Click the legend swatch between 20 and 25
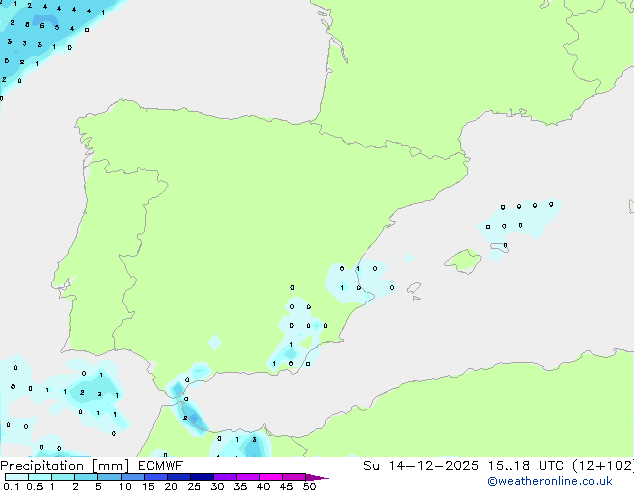This screenshot has width=634, height=490. (178, 477)
